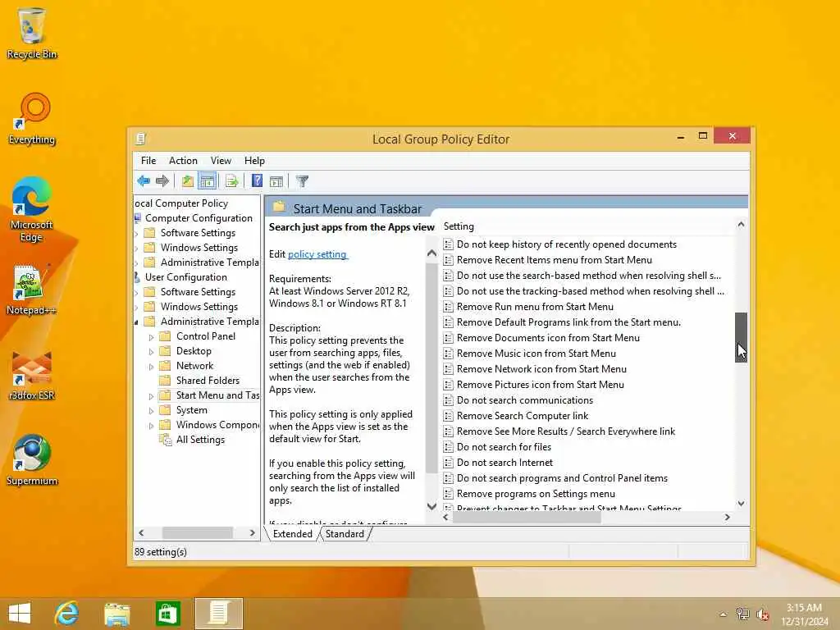Select 'Remove Music icon from Start Menu'
This screenshot has height=630, width=840.
[536, 354]
